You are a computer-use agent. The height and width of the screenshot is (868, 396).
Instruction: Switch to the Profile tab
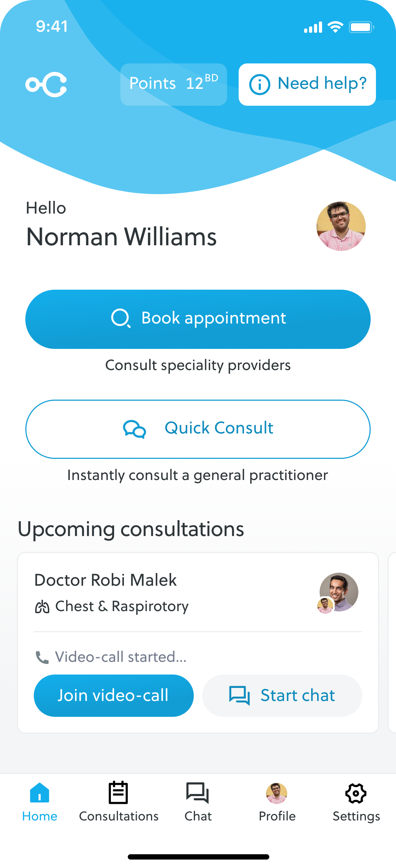[277, 804]
